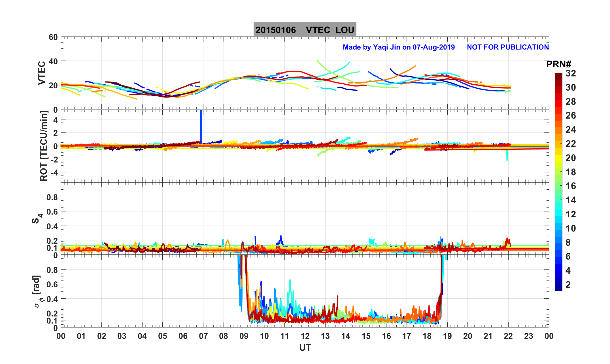
Task: Click the S4 y-axis label
Action: click(37, 219)
